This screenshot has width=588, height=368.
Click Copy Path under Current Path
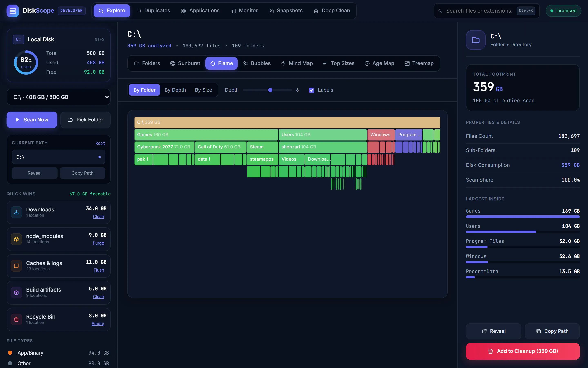[82, 173]
